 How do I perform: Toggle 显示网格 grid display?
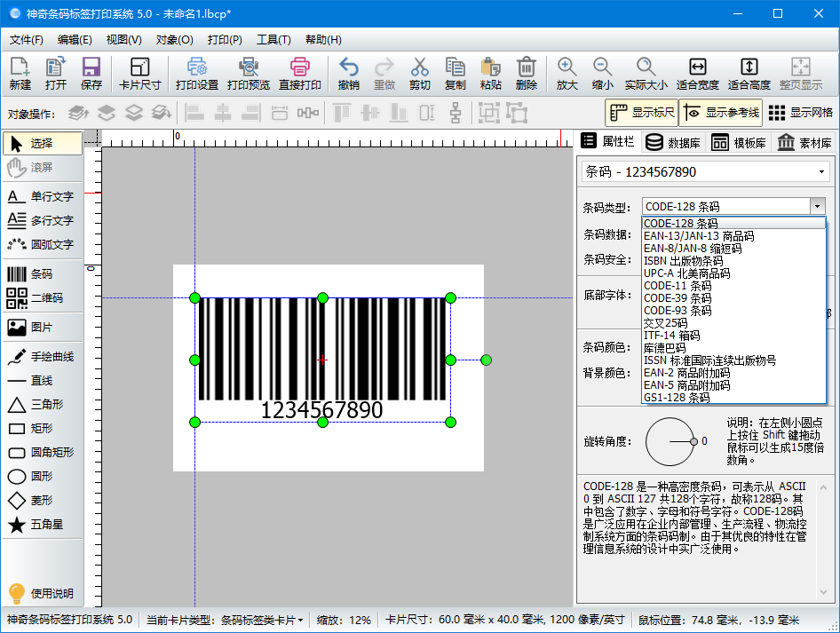click(x=801, y=113)
